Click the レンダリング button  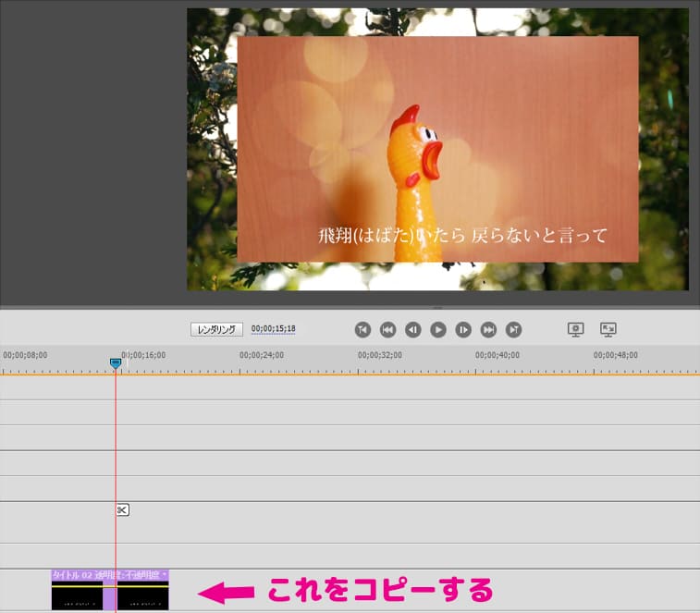tap(217, 329)
